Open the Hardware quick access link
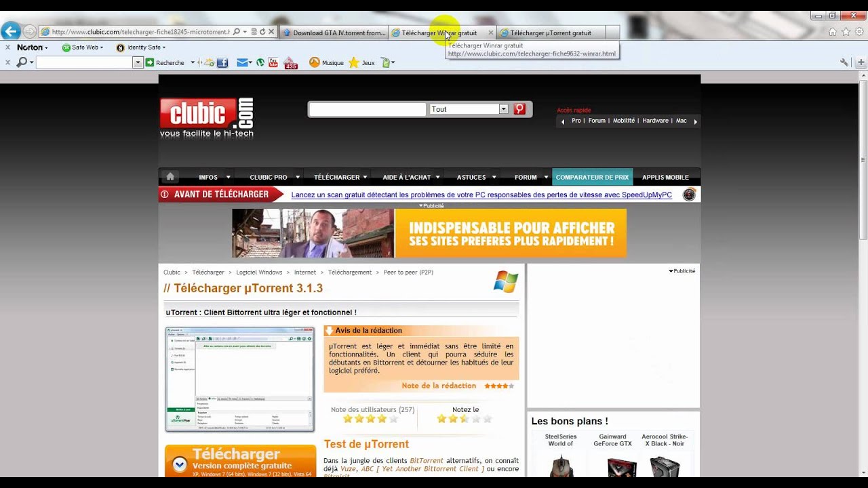Image resolution: width=868 pixels, height=488 pixels. [655, 121]
